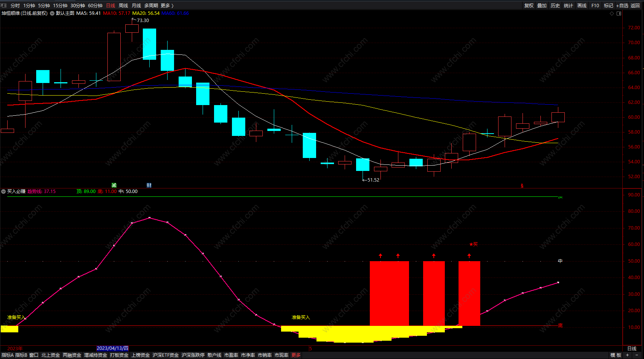This screenshot has width=644, height=359.
Task: Select the 北上资金 indicator tab
Action: click(x=51, y=355)
